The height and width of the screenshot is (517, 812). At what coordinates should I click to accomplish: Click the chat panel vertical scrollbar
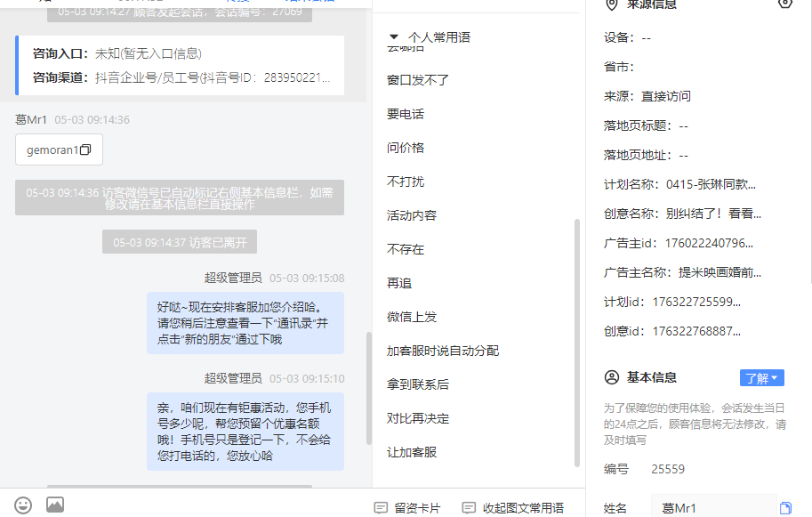click(369, 388)
